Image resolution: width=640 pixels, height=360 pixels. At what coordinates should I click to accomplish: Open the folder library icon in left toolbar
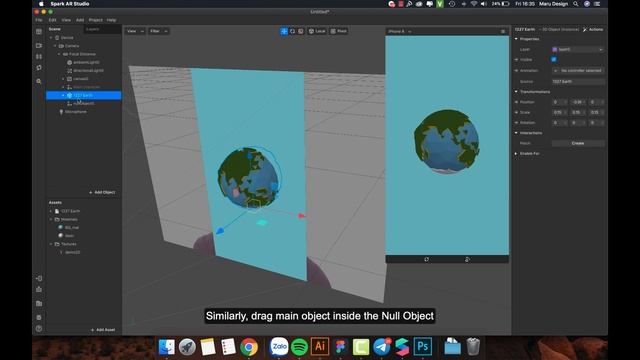pos(39,304)
